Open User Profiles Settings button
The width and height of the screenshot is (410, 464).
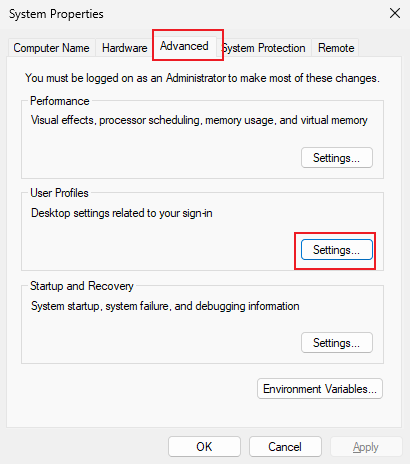pos(337,250)
